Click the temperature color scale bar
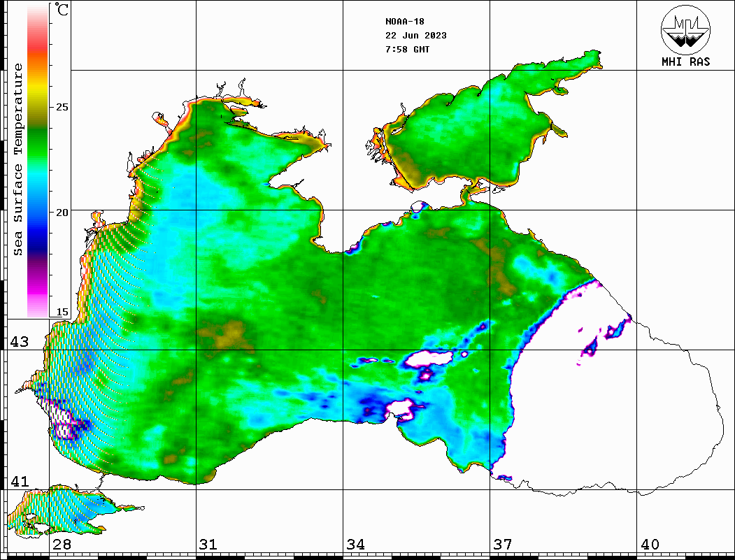 click(x=38, y=160)
